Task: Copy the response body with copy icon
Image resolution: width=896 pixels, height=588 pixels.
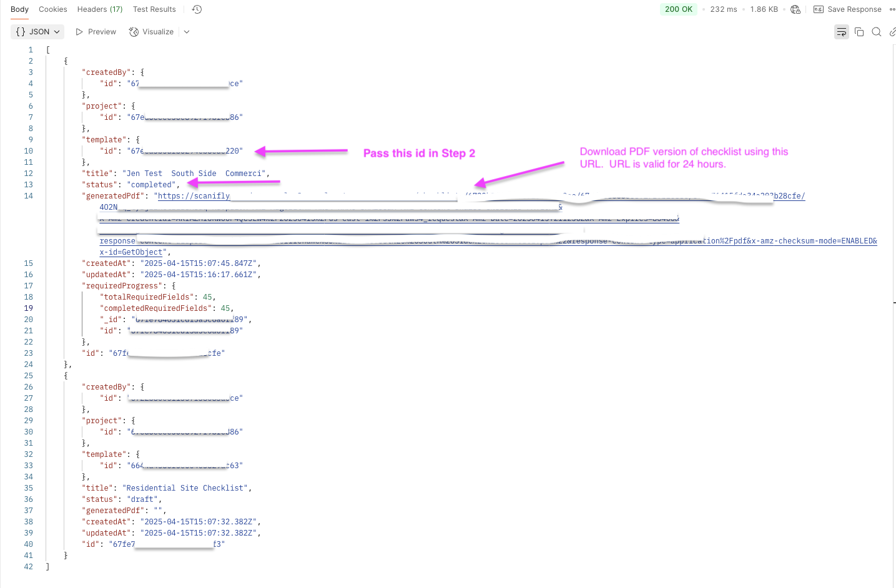Action: (x=859, y=32)
